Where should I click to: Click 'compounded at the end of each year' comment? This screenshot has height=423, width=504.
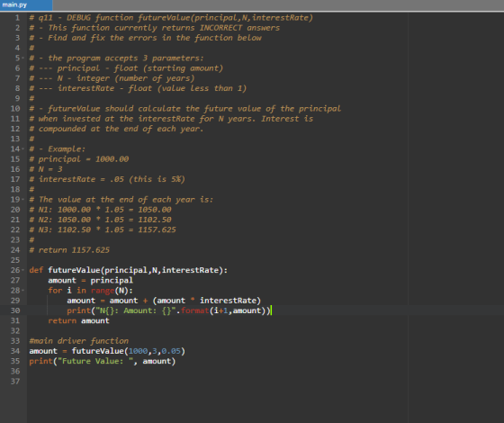116,129
